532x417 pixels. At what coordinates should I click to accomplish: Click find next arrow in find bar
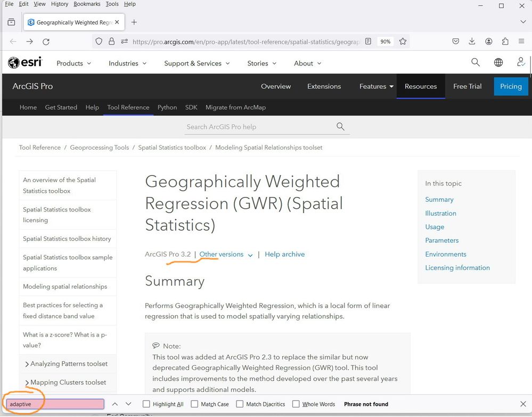pyautogui.click(x=128, y=404)
